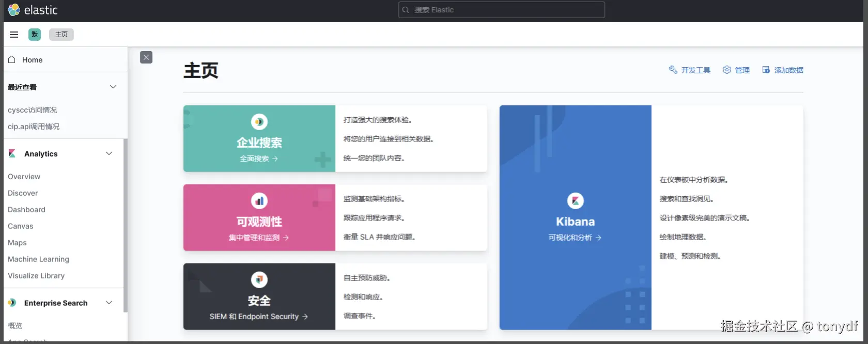Click the 集中管理和监测 arrow link
868x344 pixels.
tap(259, 238)
